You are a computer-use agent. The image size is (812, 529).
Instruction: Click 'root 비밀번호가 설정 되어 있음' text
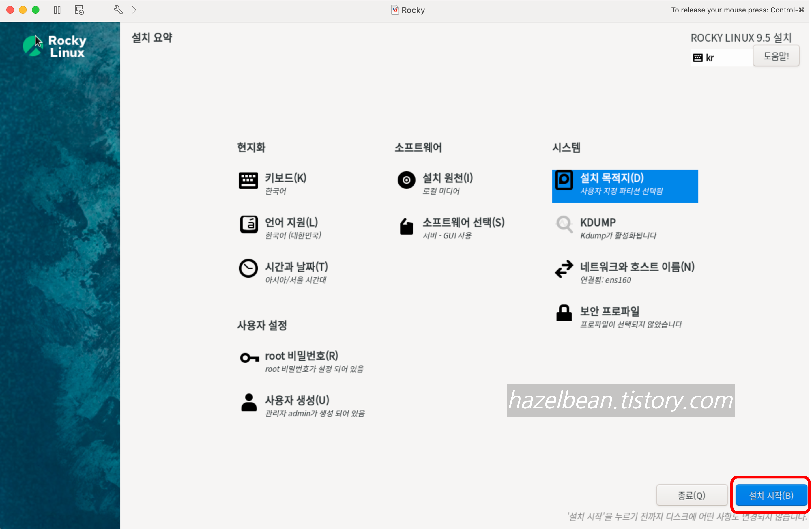click(314, 369)
